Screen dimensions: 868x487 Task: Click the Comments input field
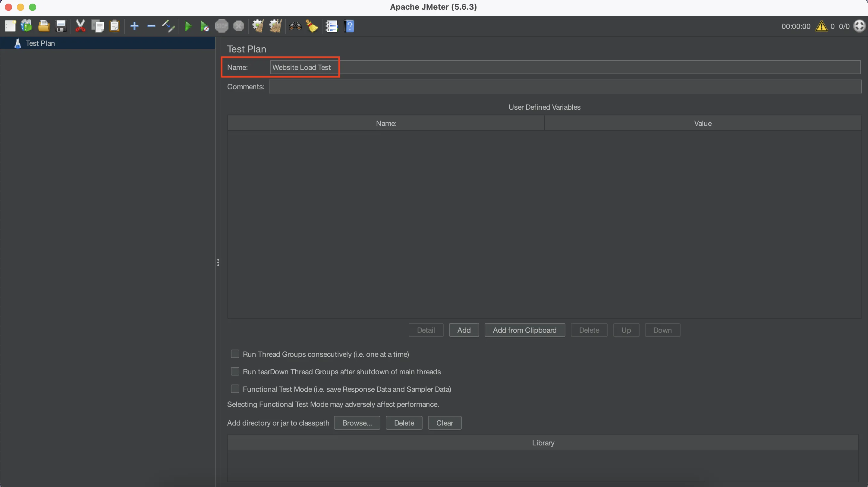click(565, 86)
